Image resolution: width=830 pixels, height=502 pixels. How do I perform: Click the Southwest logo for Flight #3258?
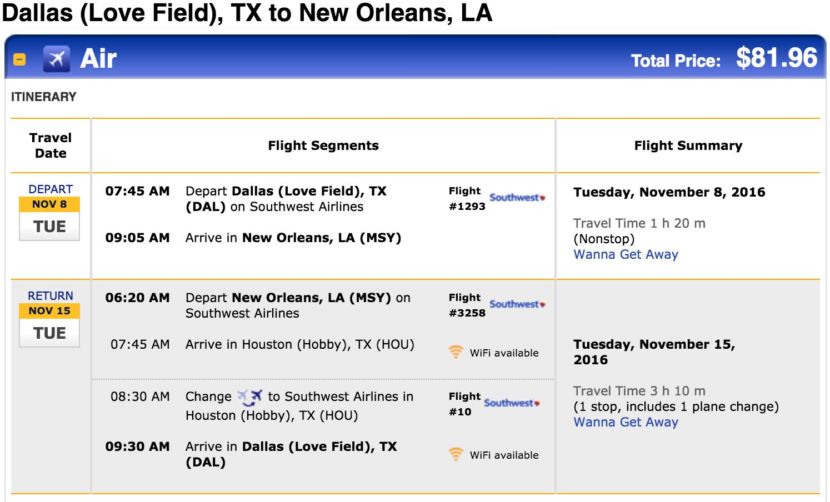pos(517,304)
